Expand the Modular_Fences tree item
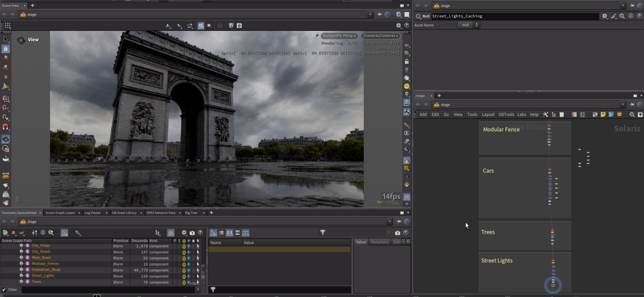The height and width of the screenshot is (297, 644). (21, 264)
